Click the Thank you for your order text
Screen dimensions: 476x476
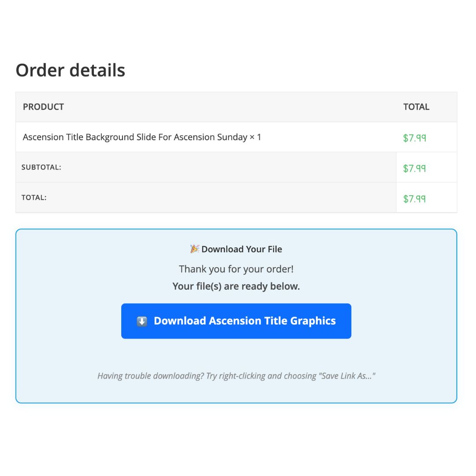(x=236, y=269)
